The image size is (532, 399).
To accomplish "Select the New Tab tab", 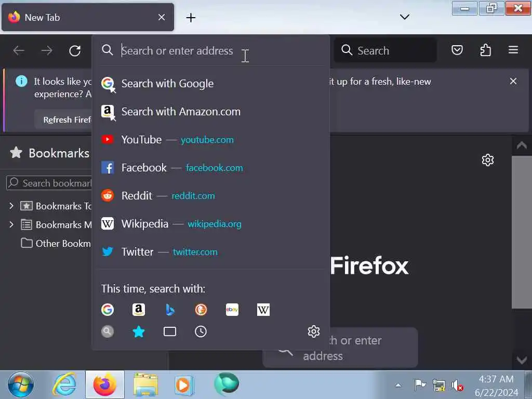I will click(87, 17).
